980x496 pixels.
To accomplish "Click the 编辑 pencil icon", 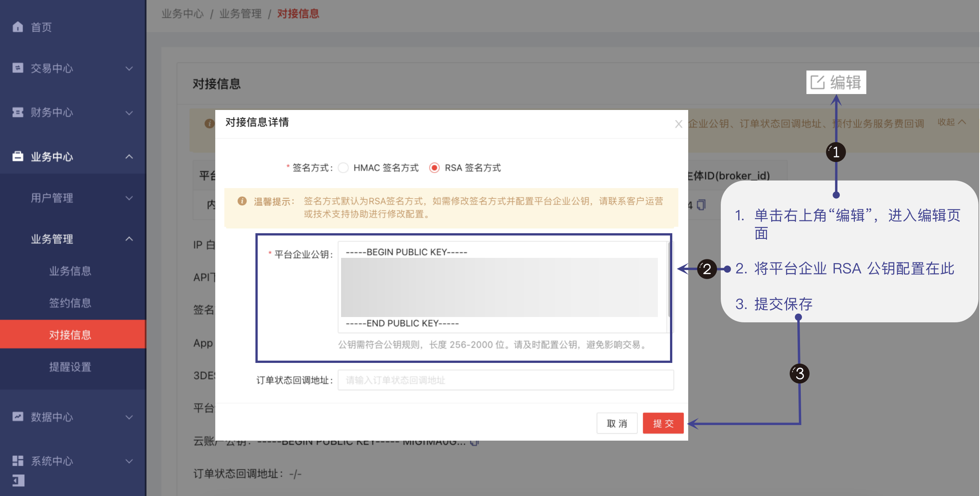I will [x=817, y=82].
